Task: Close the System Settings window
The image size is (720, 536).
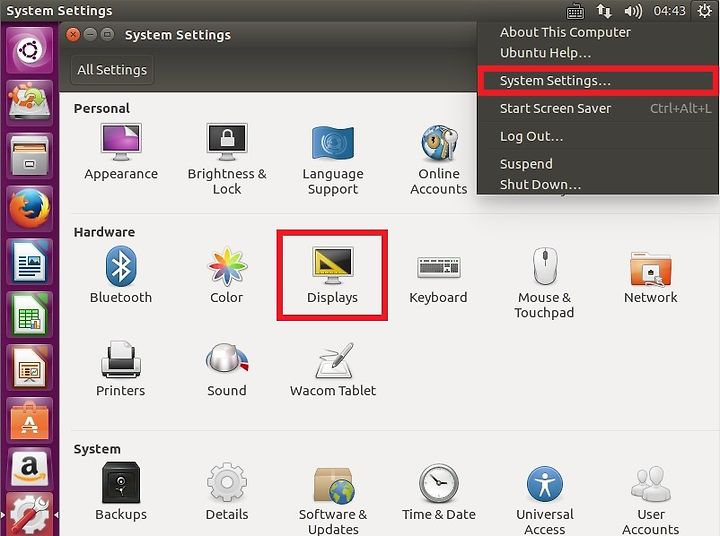Action: (x=73, y=34)
